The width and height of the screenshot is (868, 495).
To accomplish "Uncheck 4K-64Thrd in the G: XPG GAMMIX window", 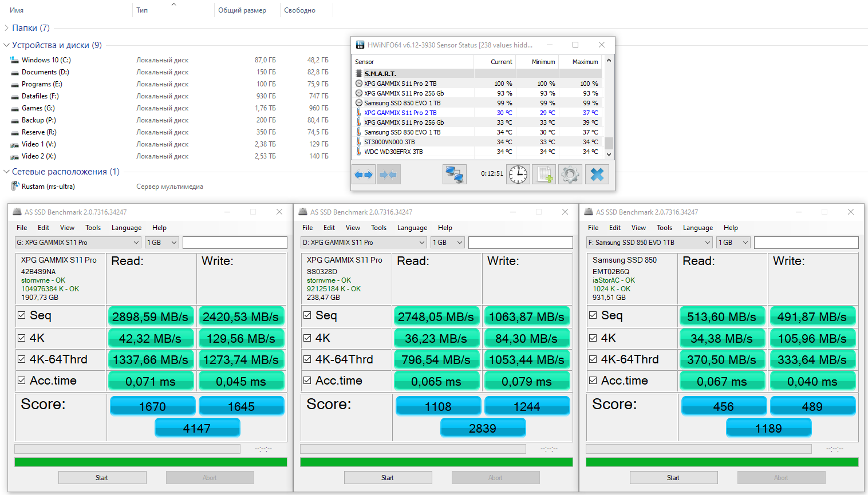I will (22, 359).
